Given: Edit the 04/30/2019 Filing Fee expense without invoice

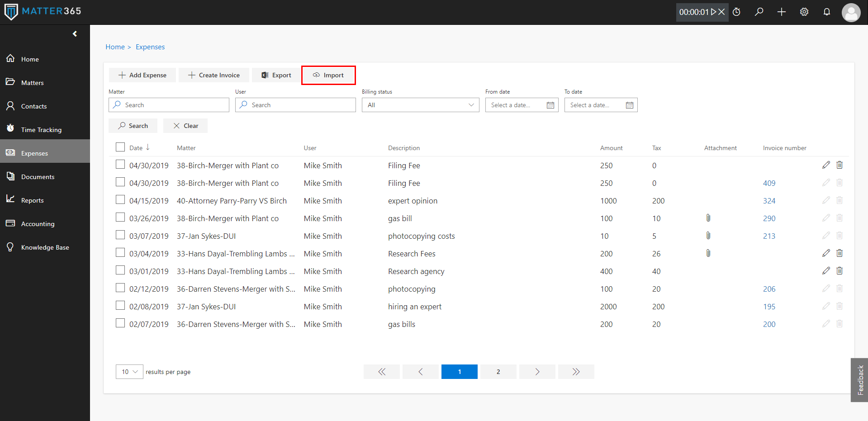Looking at the screenshot, I should 826,165.
